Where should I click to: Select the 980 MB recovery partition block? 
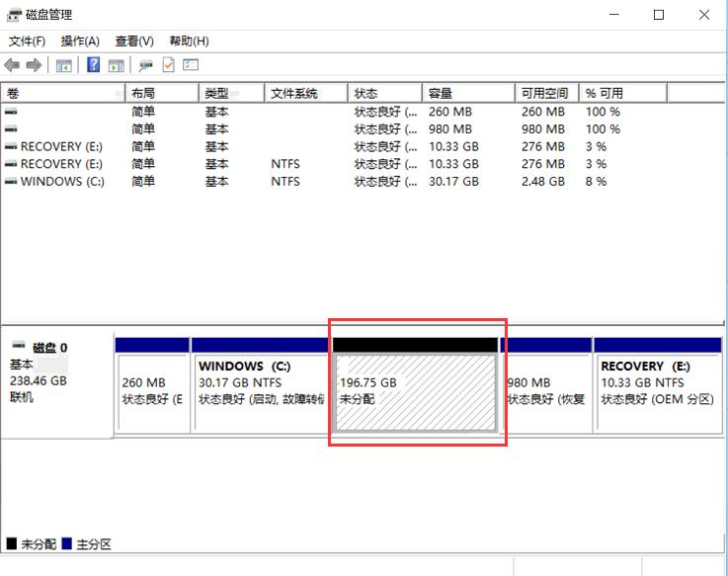pyautogui.click(x=547, y=385)
